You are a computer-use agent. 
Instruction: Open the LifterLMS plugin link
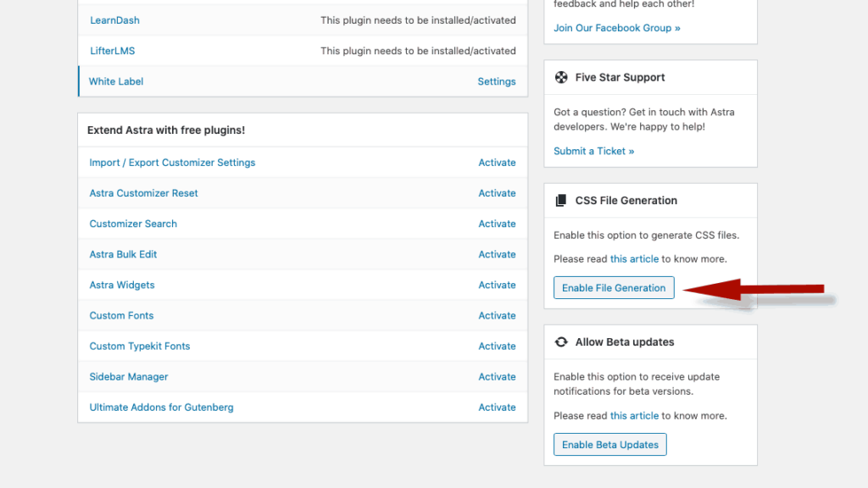[x=112, y=50]
